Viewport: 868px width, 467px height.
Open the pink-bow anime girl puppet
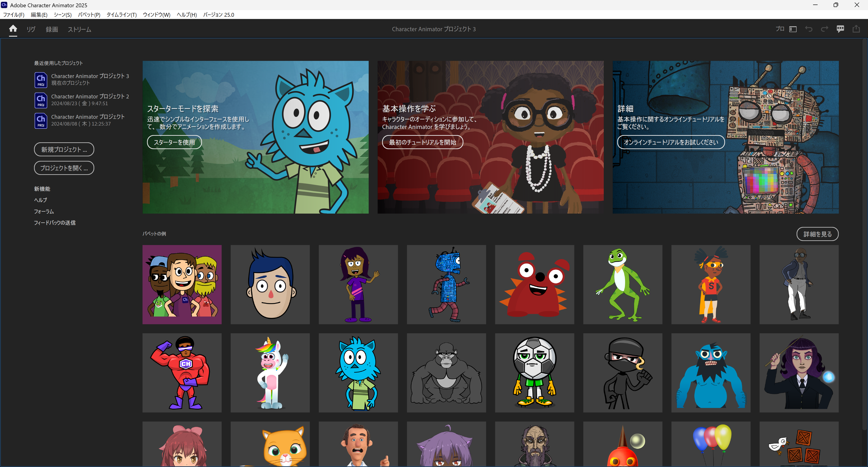[x=182, y=444]
